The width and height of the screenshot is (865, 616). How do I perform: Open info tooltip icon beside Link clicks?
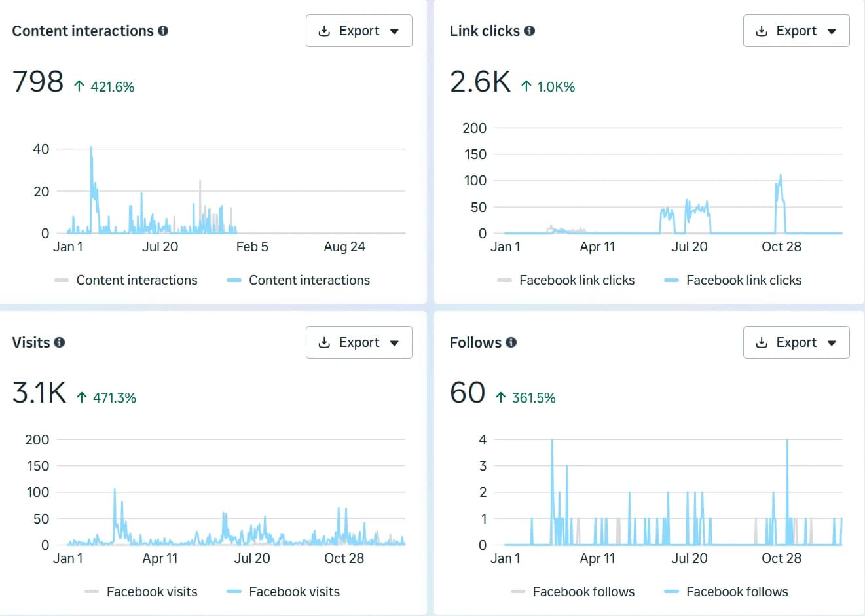pos(530,31)
